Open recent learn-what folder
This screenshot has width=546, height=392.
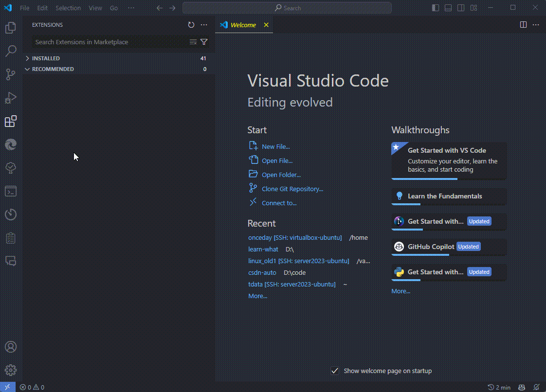263,249
